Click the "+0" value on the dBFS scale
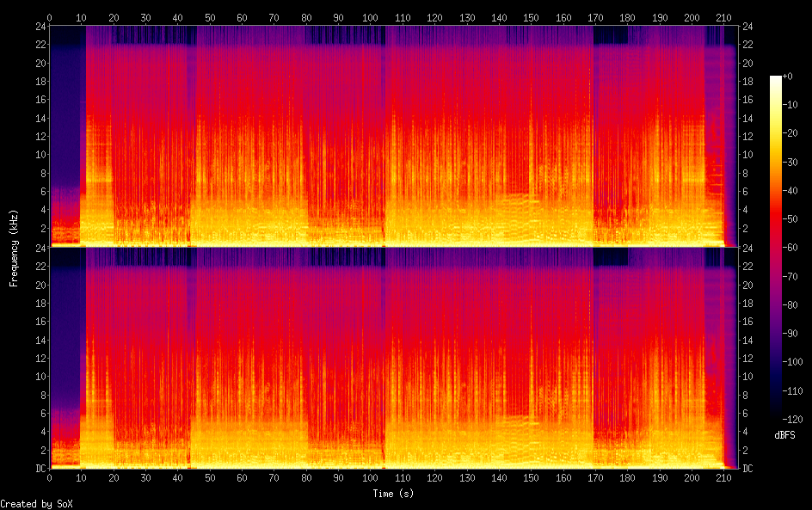 coord(788,76)
